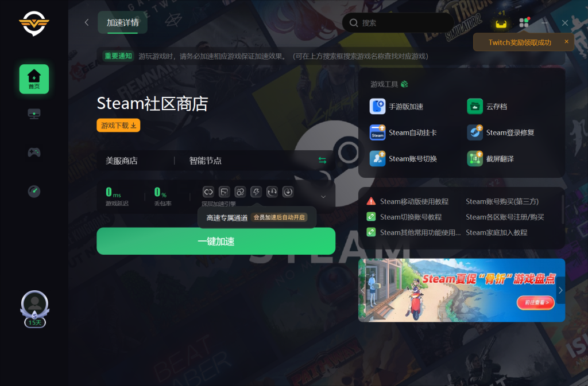
Task: Click the 游戏下载 download button
Action: (x=118, y=126)
